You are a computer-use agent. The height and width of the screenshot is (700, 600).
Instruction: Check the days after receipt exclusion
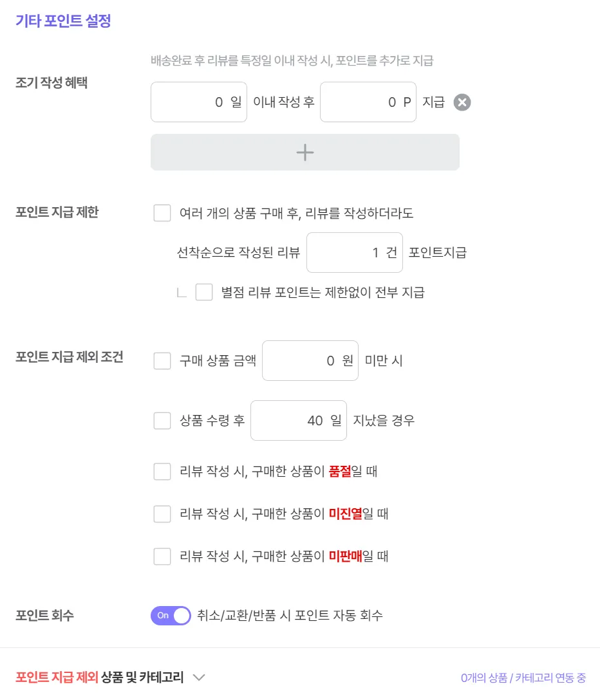tap(162, 421)
